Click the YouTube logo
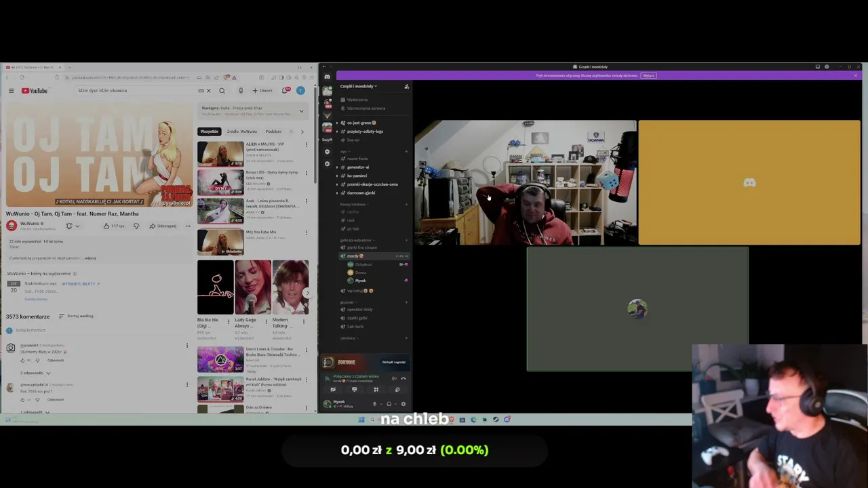Viewport: 868px width, 488px height. pyautogui.click(x=35, y=90)
